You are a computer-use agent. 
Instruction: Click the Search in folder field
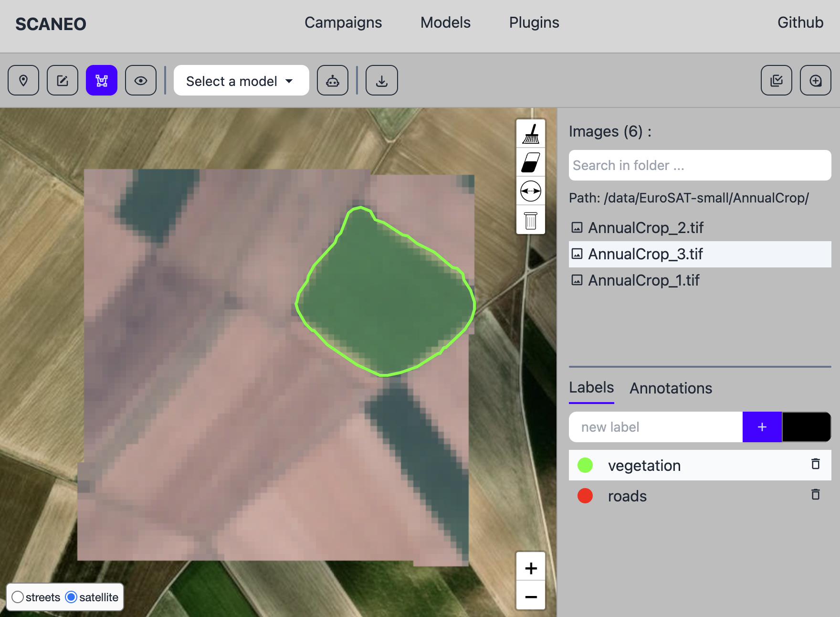(700, 165)
